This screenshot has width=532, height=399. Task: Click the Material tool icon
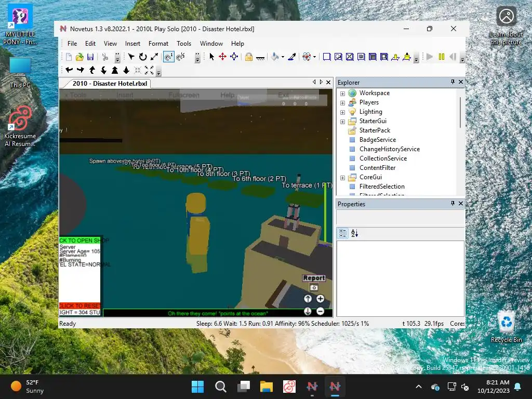[307, 57]
